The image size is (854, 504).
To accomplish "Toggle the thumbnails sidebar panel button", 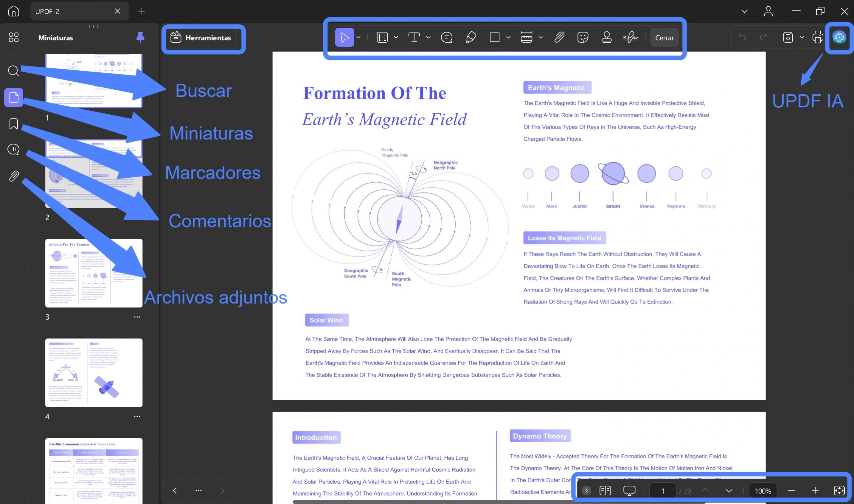I will coord(14,97).
